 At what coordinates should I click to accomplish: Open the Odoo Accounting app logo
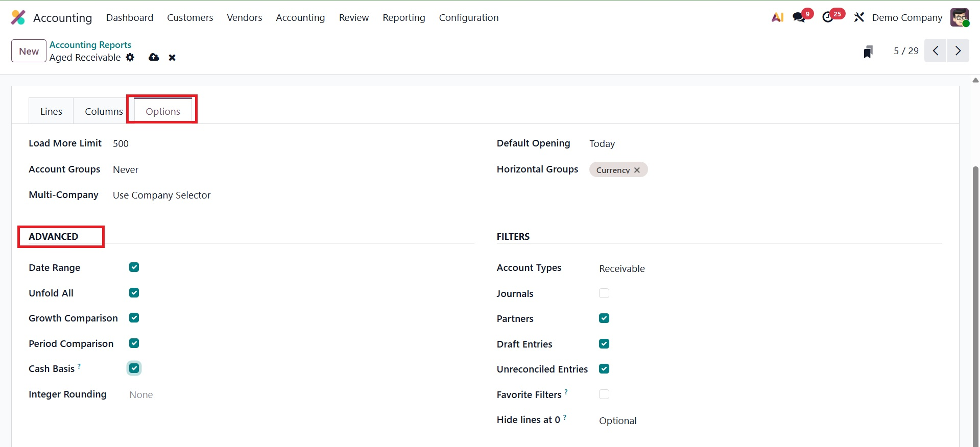click(x=18, y=17)
